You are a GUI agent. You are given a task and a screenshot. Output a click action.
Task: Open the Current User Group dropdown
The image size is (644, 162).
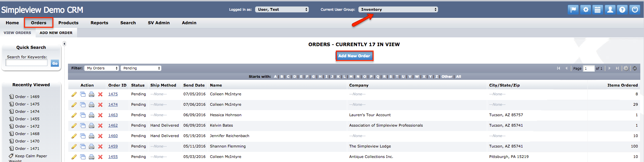pyautogui.click(x=398, y=9)
